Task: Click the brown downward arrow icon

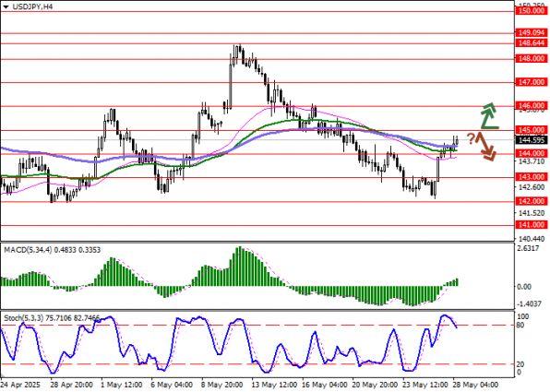Action: (x=486, y=147)
